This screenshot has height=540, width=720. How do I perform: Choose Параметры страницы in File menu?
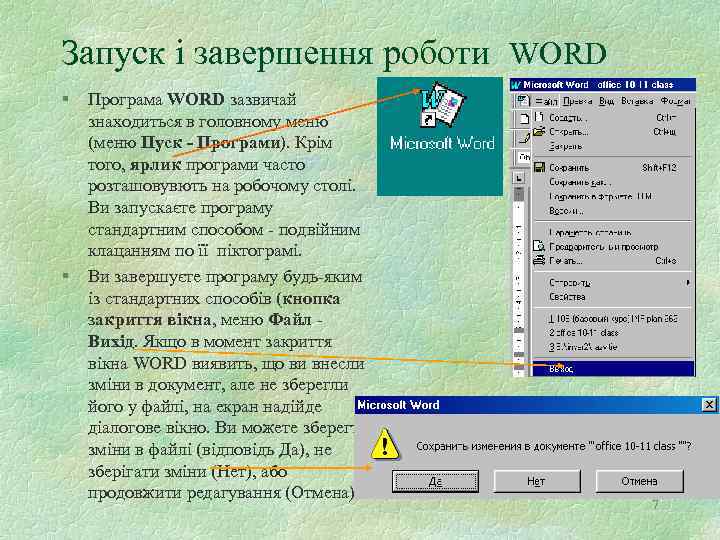(612, 232)
